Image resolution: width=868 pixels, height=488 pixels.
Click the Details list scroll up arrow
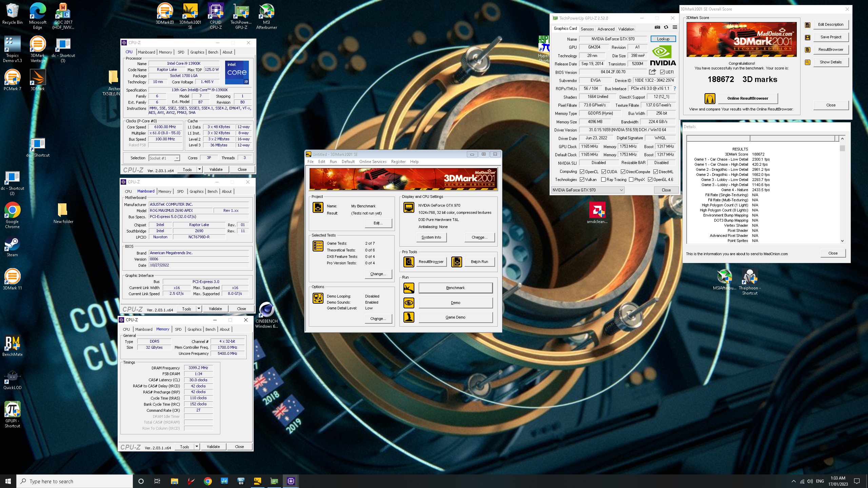point(843,139)
